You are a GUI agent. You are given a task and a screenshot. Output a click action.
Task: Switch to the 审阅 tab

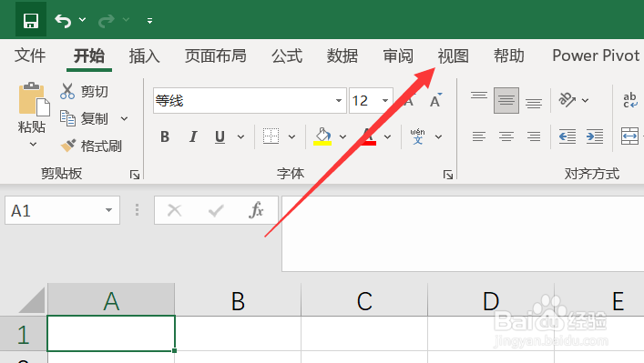(x=398, y=55)
